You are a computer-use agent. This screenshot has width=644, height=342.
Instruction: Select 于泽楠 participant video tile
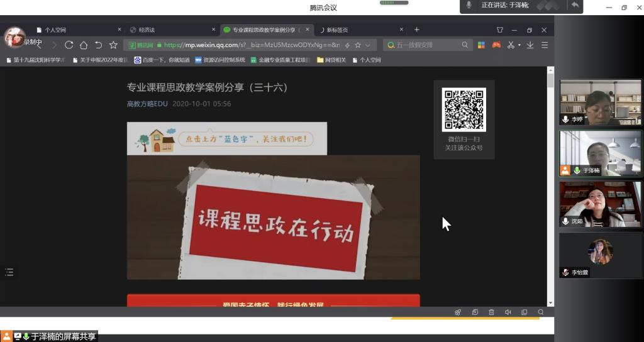tap(600, 153)
